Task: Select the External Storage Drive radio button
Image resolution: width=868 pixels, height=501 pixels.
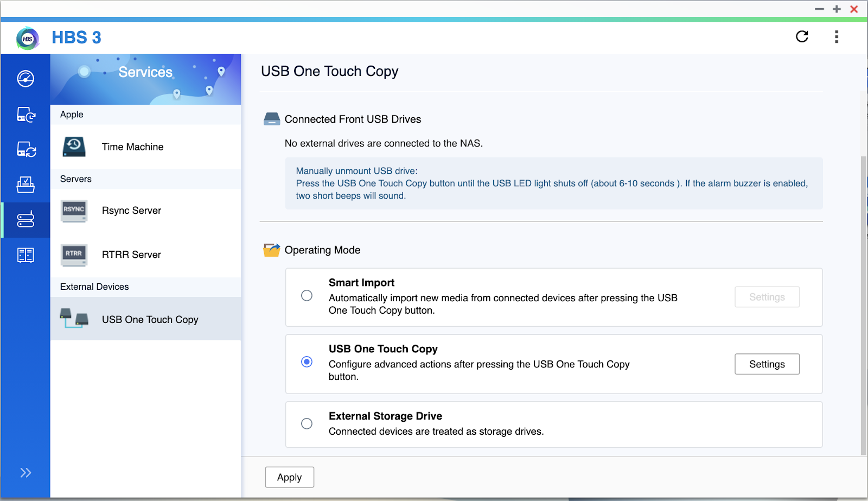Action: [x=307, y=423]
